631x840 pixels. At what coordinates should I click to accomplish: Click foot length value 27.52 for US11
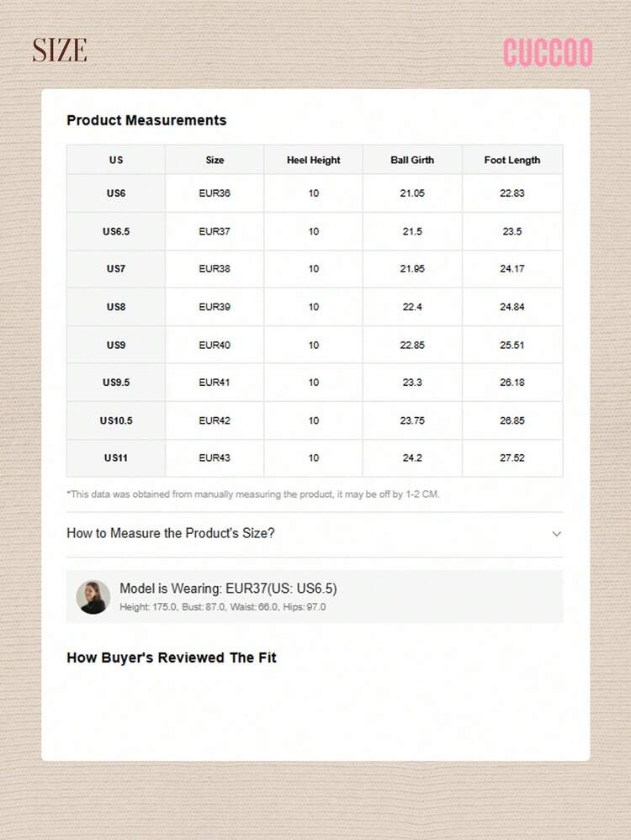(x=512, y=458)
